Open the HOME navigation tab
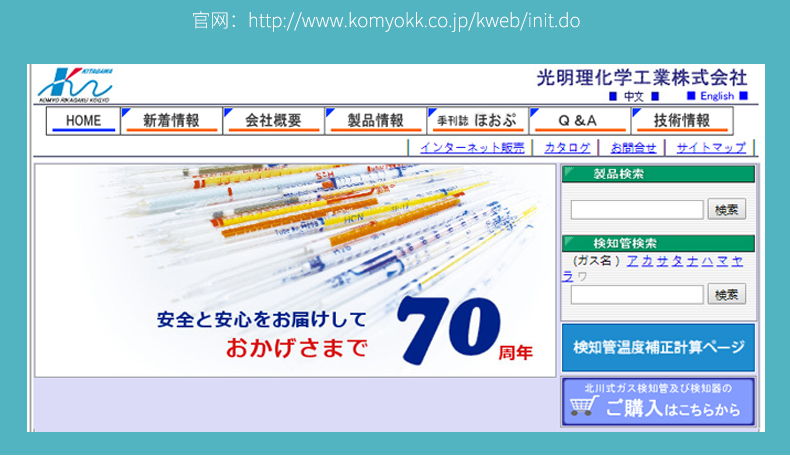This screenshot has height=462, width=790. [x=83, y=121]
